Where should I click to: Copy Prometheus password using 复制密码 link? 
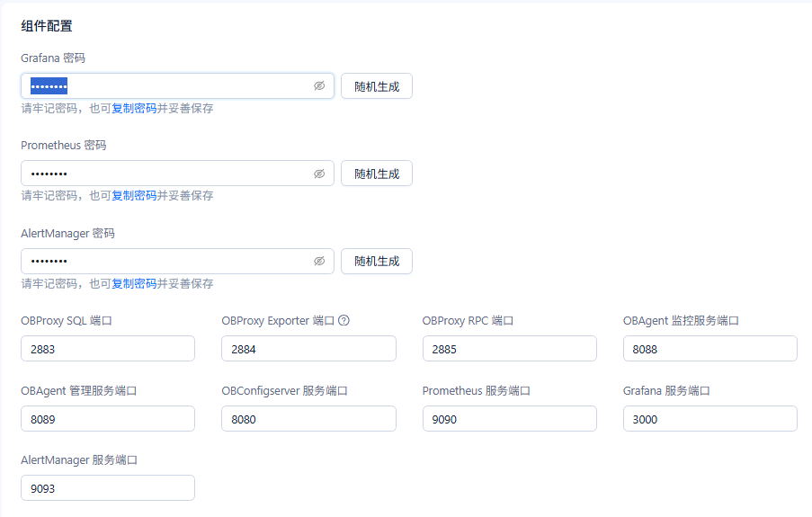(x=134, y=196)
